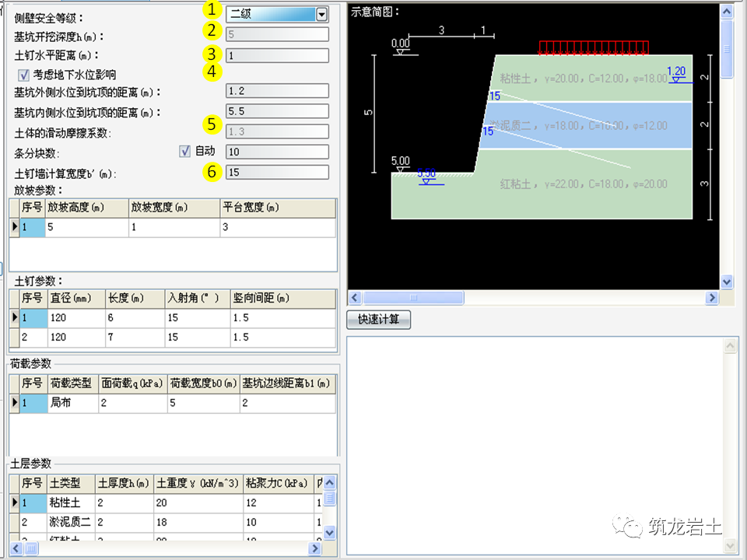Toggle the 自动 checkbox for 条分块数
This screenshot has height=560, width=747.
click(185, 151)
